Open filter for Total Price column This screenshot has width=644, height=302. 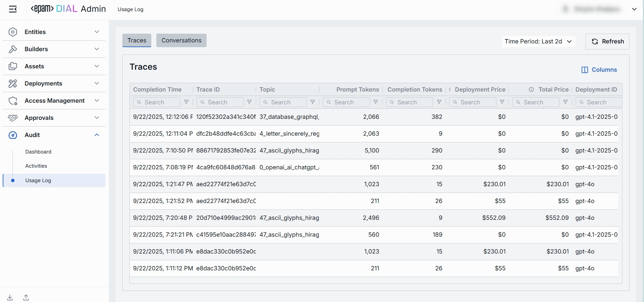pyautogui.click(x=565, y=102)
